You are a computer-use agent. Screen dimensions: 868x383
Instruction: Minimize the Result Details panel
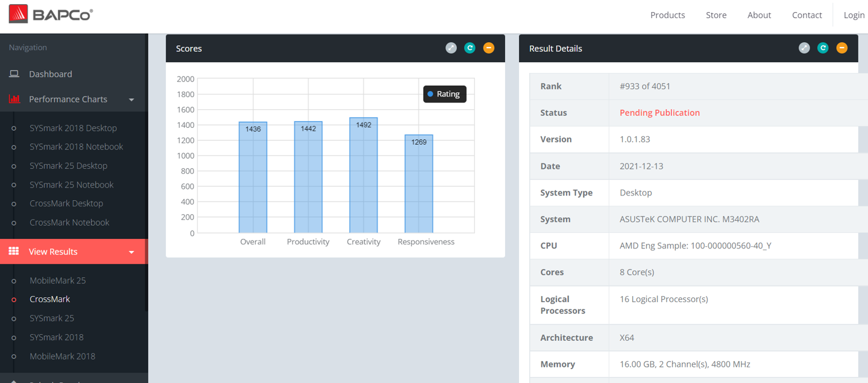point(842,48)
